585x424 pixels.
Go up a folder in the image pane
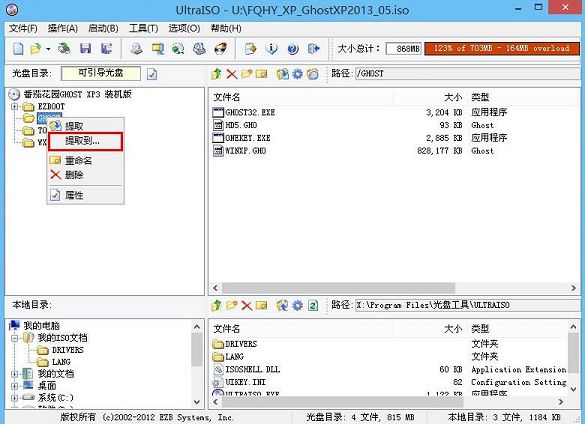pos(216,74)
